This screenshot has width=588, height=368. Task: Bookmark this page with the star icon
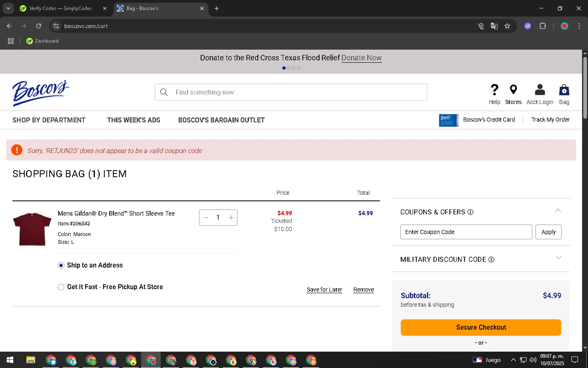click(507, 26)
